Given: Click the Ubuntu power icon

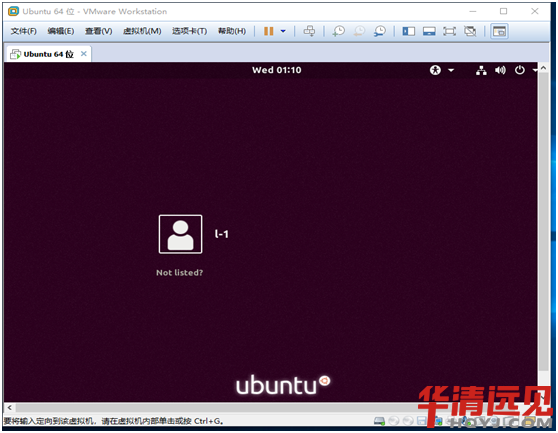Looking at the screenshot, I should pyautogui.click(x=520, y=70).
